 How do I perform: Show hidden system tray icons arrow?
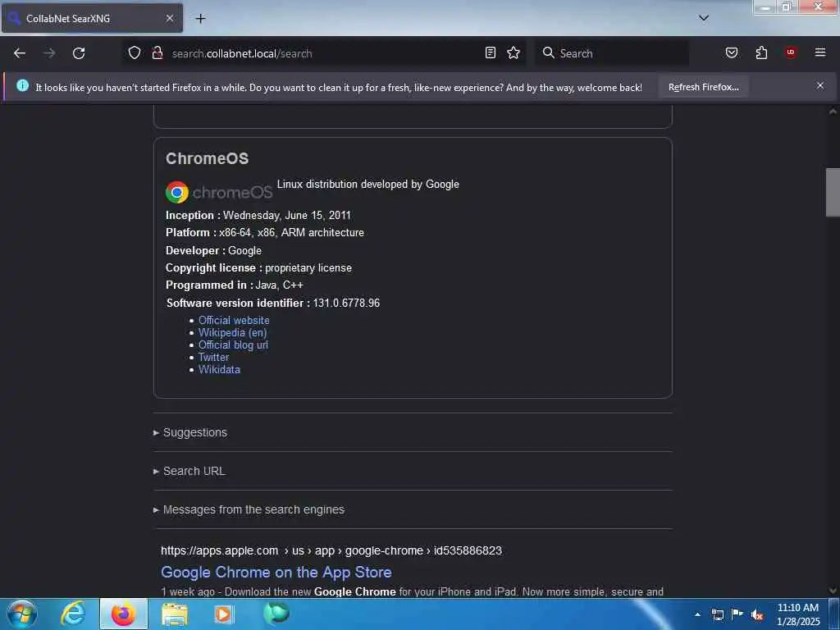point(697,614)
